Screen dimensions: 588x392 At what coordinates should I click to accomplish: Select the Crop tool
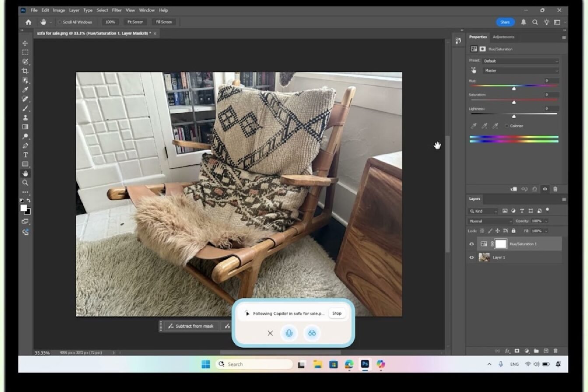25,71
